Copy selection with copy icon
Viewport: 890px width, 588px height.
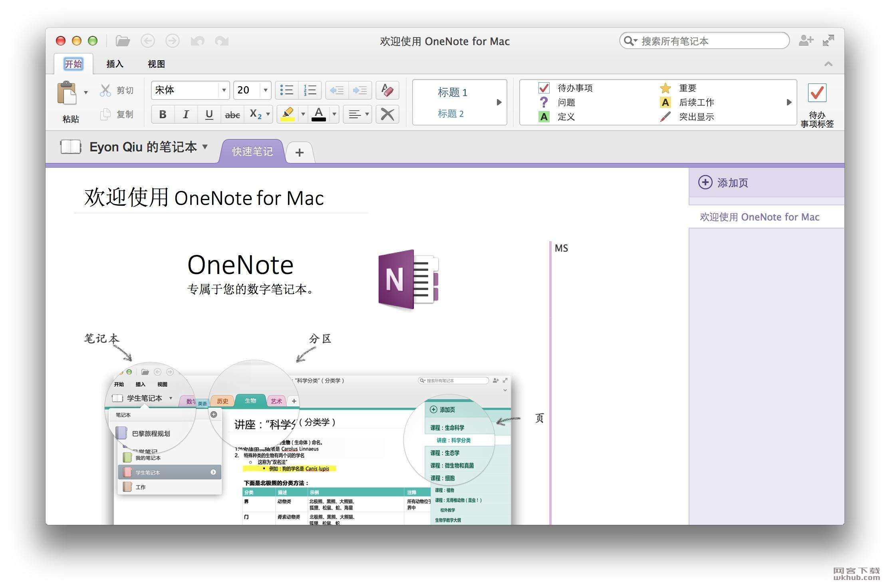tap(105, 114)
